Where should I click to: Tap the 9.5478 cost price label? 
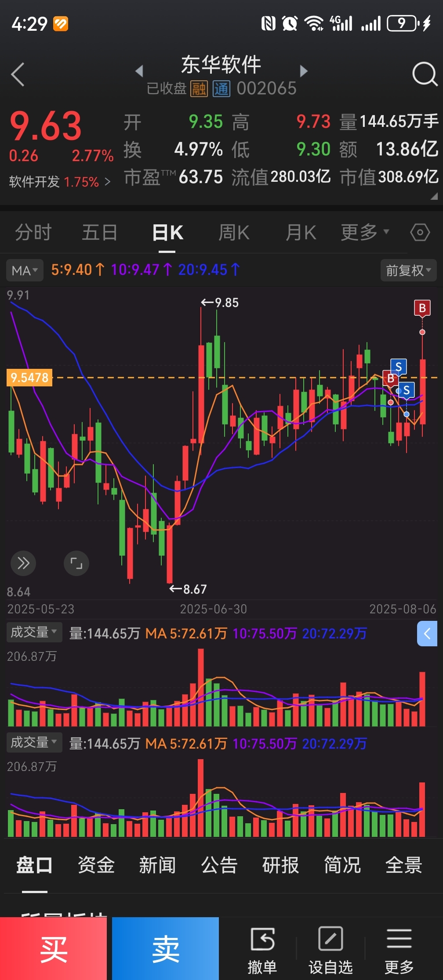pyautogui.click(x=29, y=378)
